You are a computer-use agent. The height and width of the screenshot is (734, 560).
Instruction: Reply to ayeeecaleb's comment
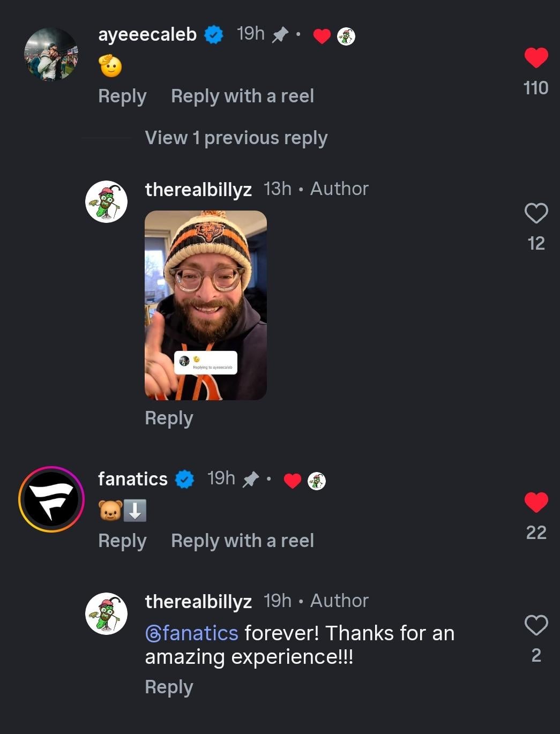pyautogui.click(x=122, y=96)
